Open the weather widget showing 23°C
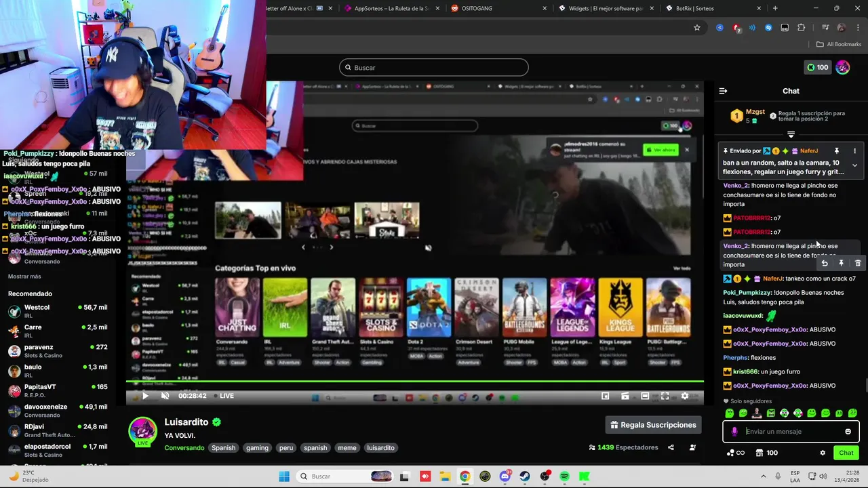Viewport: 868px width, 488px height. (x=28, y=476)
